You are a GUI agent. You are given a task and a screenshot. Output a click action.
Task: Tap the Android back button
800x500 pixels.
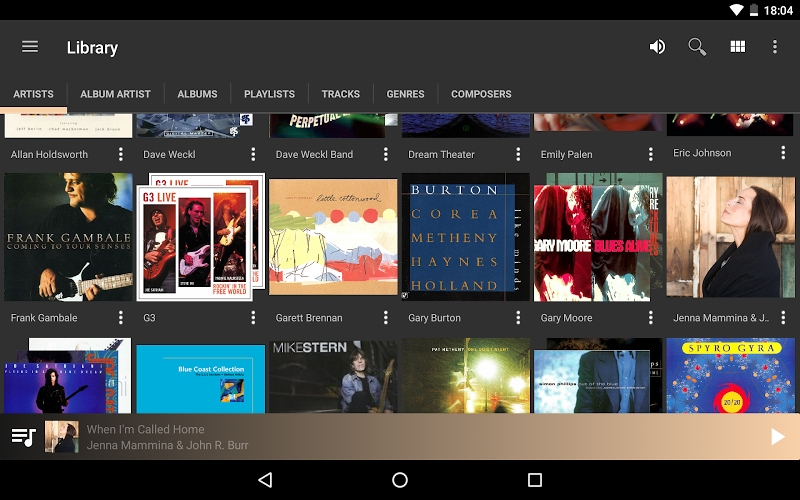265,480
